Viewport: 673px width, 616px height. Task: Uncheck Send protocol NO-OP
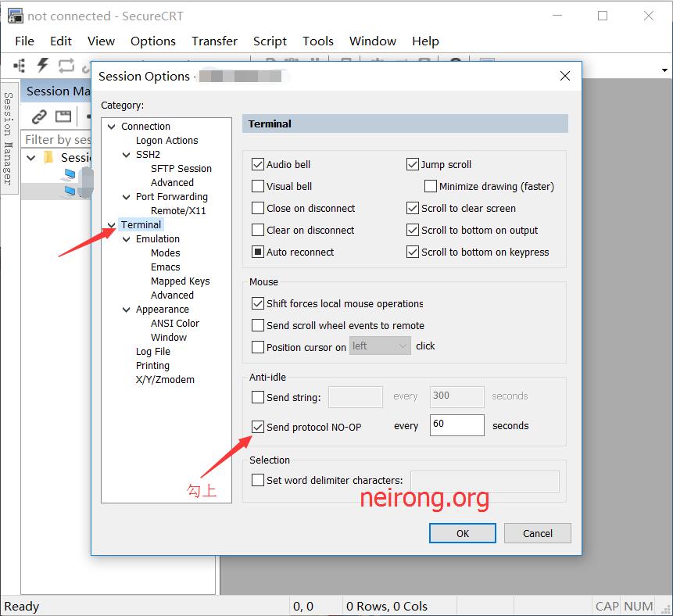click(258, 427)
